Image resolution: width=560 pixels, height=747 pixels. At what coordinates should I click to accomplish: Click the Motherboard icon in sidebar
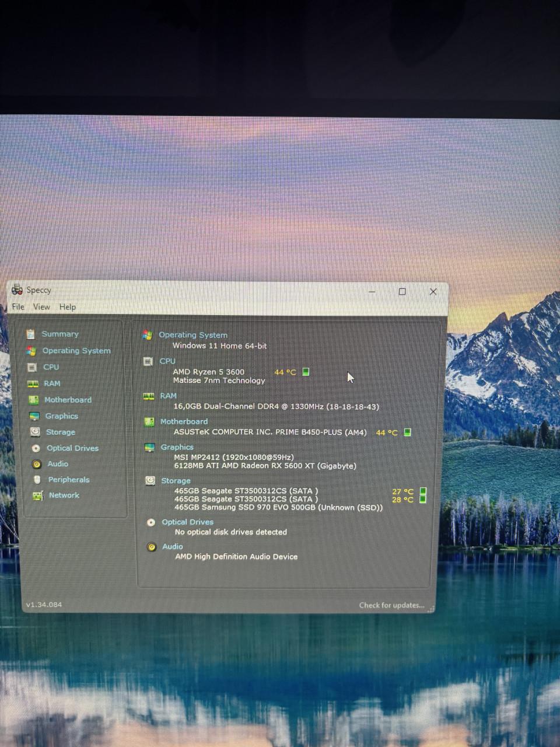(x=34, y=400)
